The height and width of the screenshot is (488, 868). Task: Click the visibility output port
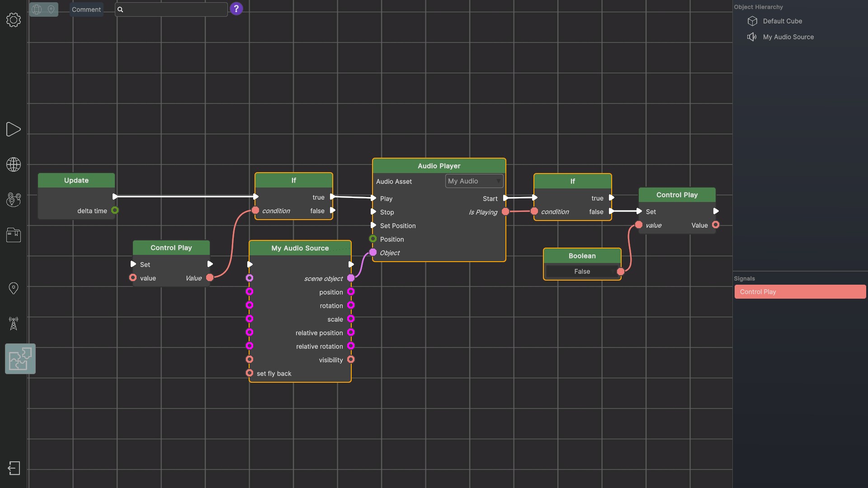coord(351,359)
